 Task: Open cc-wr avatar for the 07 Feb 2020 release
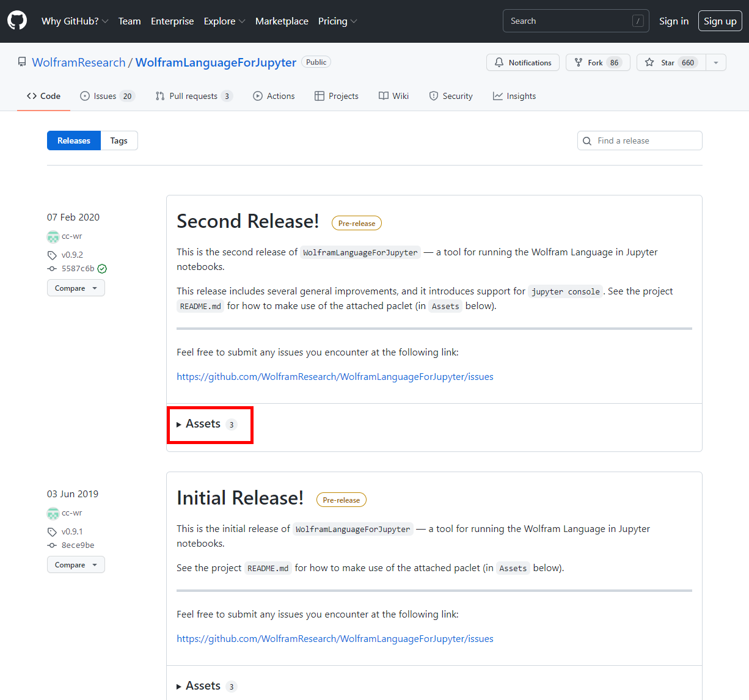[x=53, y=236]
